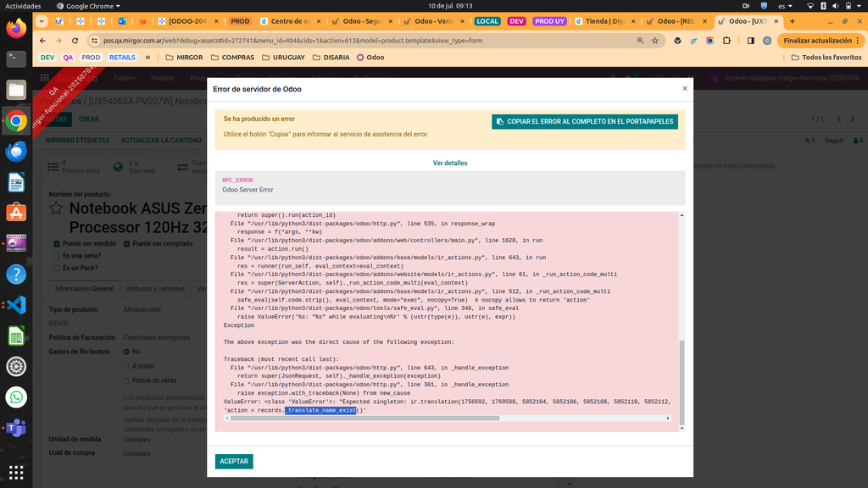868x488 pixels.
Task: Mark product as favorite star
Action: pos(56,208)
